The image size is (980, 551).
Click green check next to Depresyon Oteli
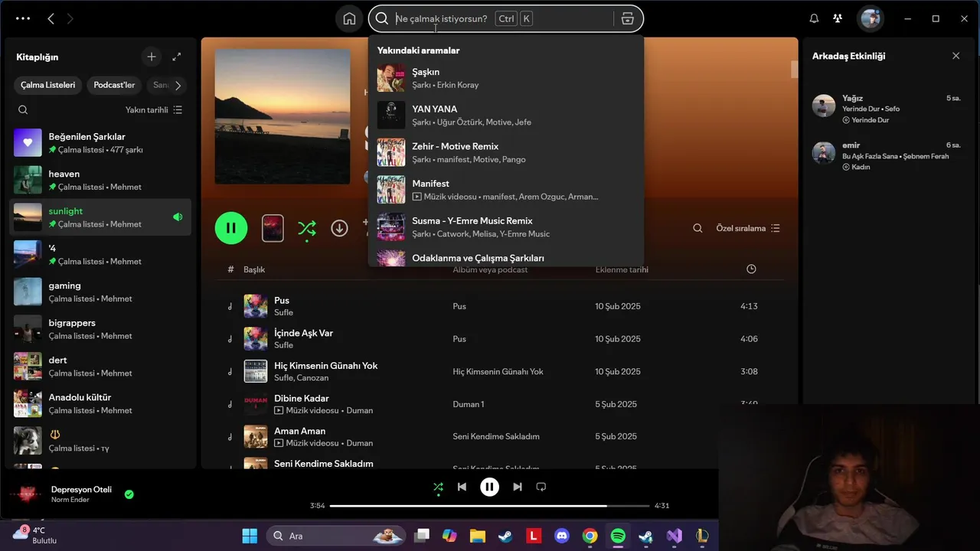point(129,494)
